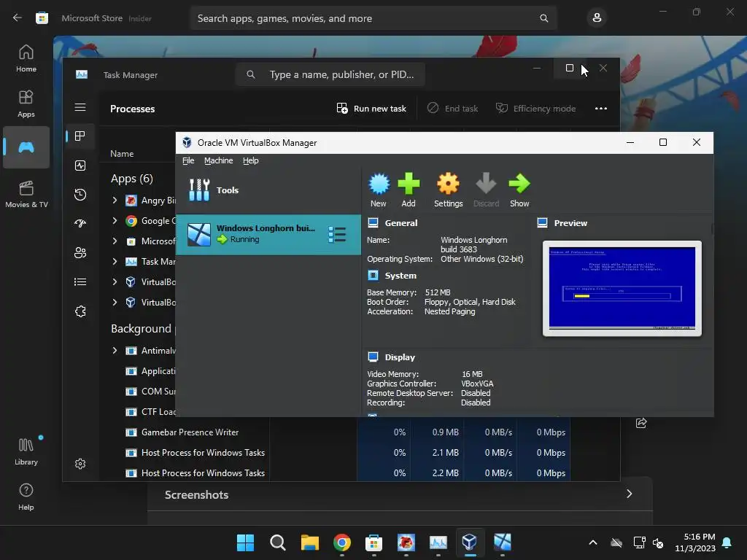Click End task in Task Manager

click(452, 109)
